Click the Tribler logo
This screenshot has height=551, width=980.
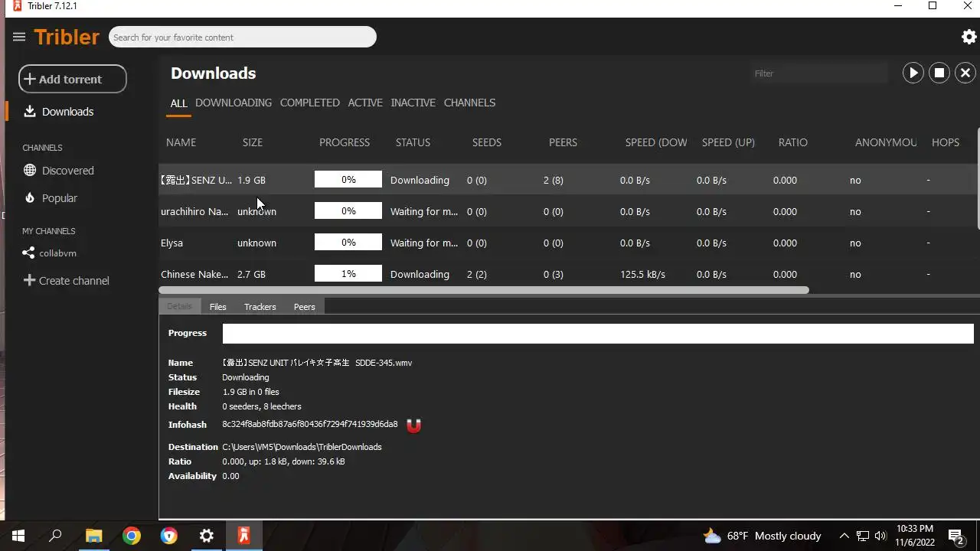coord(67,37)
